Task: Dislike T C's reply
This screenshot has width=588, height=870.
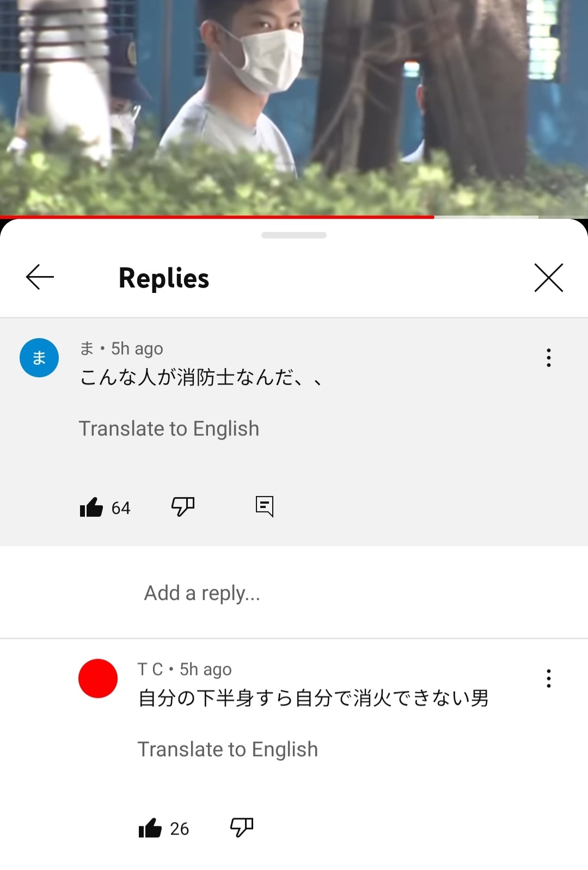Action: click(242, 828)
